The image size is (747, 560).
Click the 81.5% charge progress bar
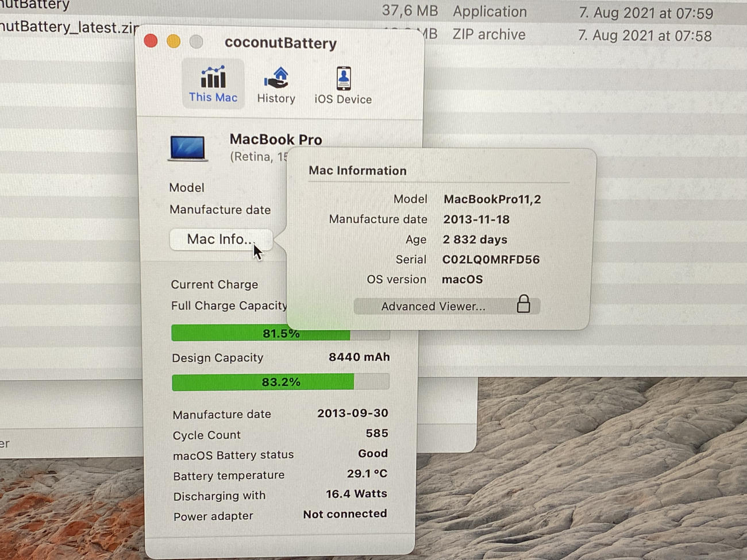point(280,333)
